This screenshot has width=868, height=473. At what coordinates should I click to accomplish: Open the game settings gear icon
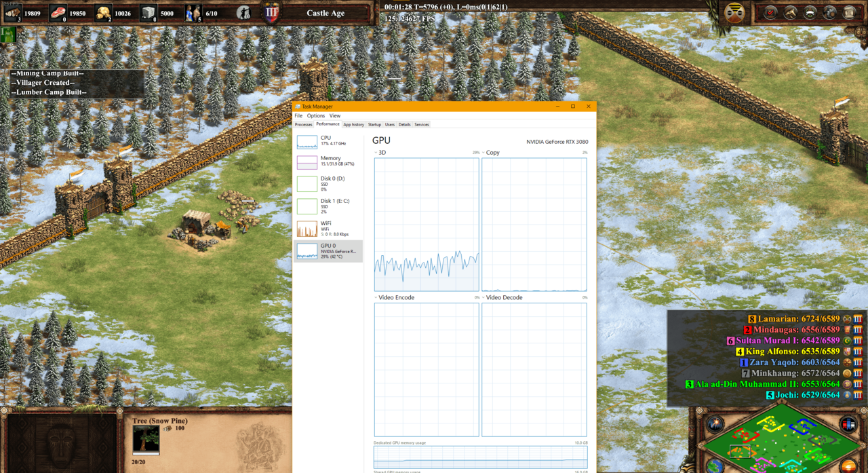coord(829,12)
